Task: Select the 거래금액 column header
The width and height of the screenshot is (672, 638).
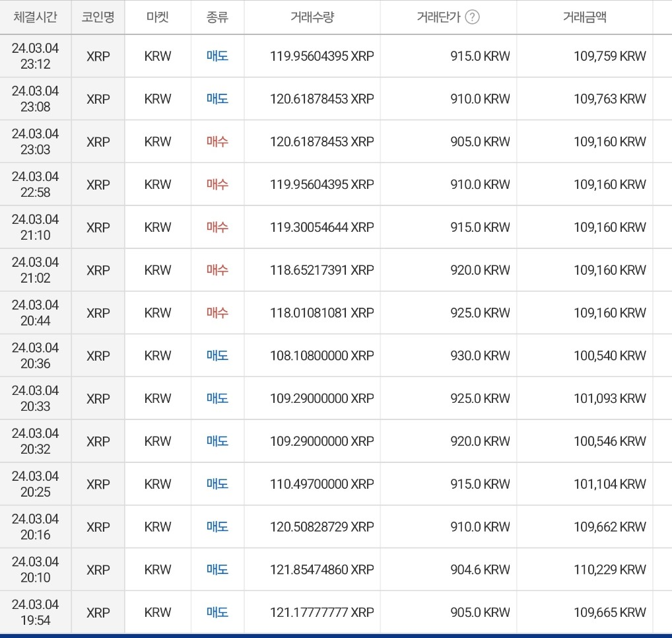Action: tap(585, 17)
